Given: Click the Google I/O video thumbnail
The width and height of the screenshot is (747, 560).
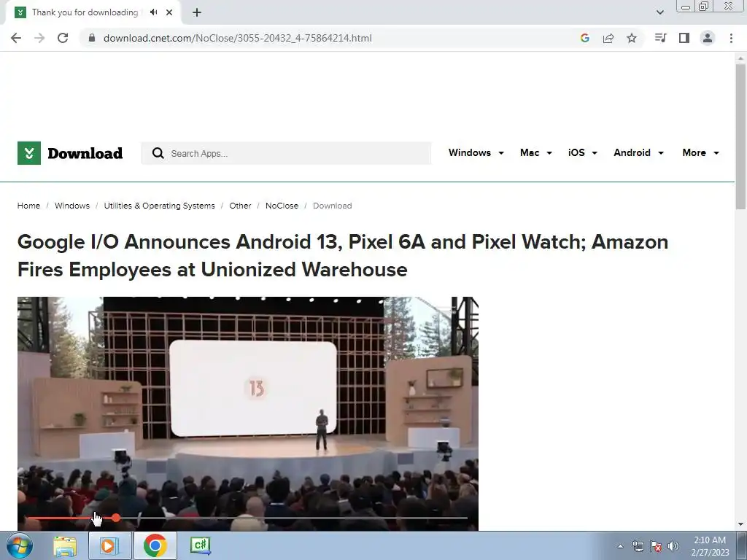Looking at the screenshot, I should (248, 413).
